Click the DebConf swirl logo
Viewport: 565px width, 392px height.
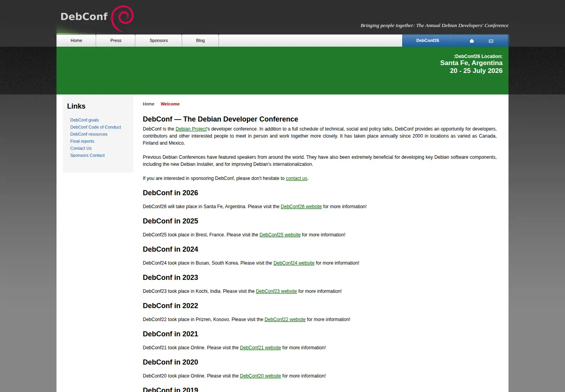point(122,18)
